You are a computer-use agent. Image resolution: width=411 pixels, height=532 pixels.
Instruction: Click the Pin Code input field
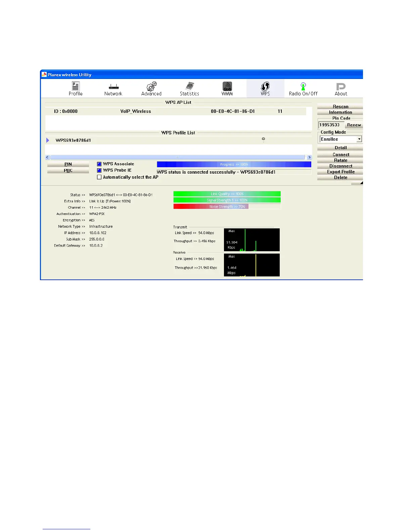tap(331, 125)
